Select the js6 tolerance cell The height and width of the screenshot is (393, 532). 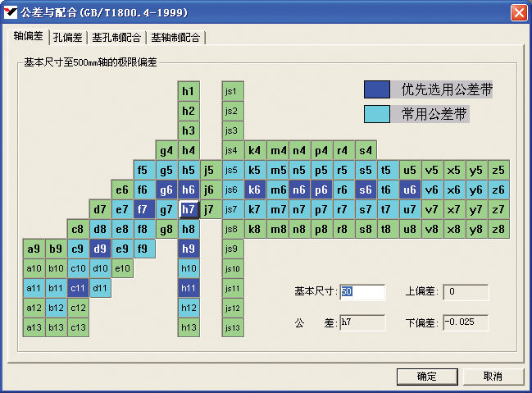(231, 190)
